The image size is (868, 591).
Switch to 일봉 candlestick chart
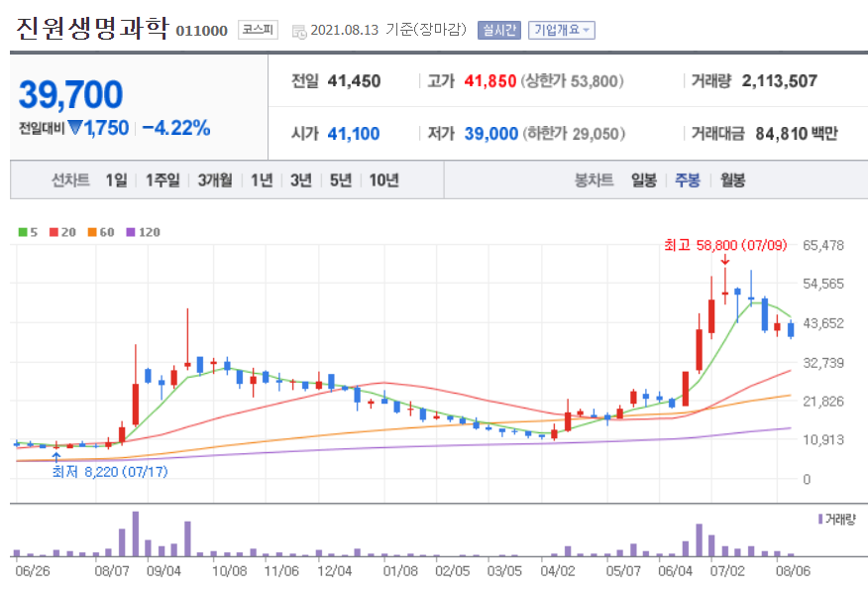tap(644, 180)
